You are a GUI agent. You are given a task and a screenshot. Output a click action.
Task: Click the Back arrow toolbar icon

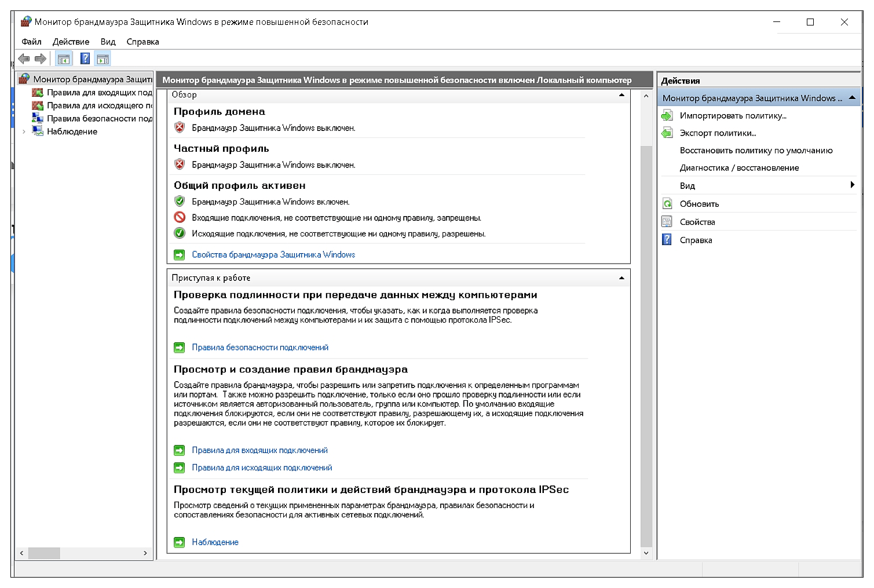(x=24, y=59)
